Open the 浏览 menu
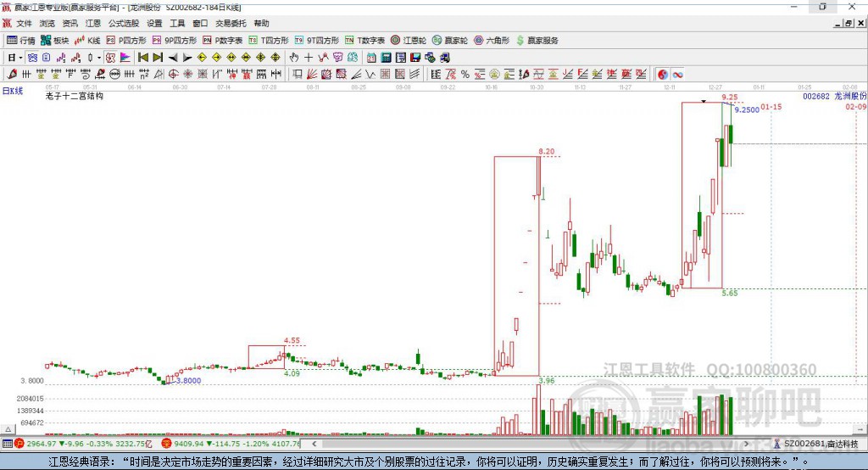Screen dimensions: 868x470 point(47,23)
